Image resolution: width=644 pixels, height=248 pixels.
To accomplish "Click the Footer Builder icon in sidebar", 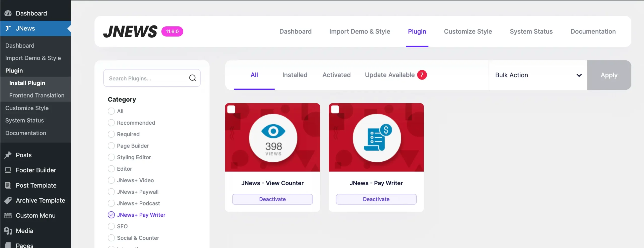I will pyautogui.click(x=8, y=170).
